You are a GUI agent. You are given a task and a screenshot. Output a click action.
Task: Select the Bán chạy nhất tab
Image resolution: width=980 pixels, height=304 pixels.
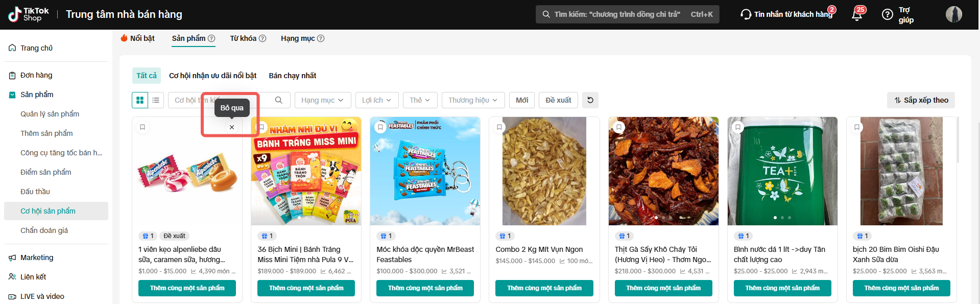point(293,76)
